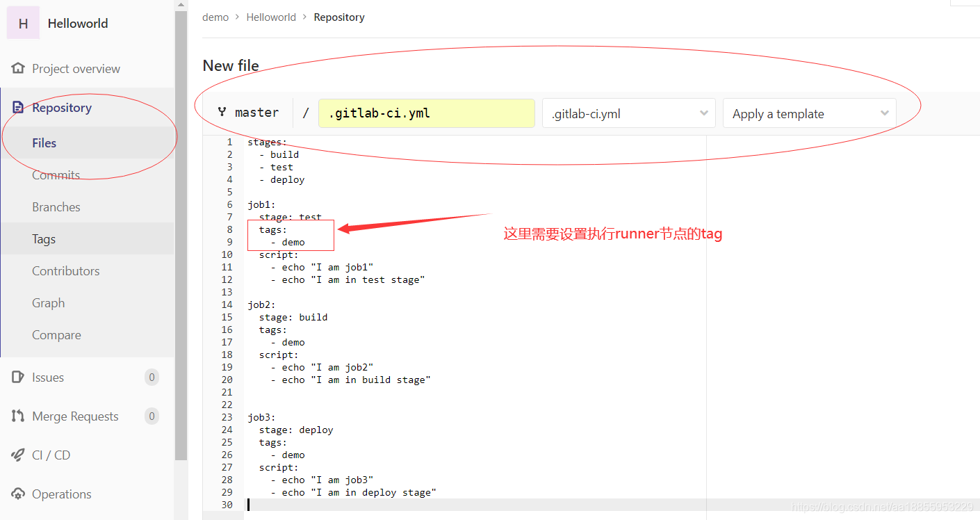Open the Apply a template dropdown
Image resolution: width=980 pixels, height=520 pixels.
pyautogui.click(x=810, y=113)
